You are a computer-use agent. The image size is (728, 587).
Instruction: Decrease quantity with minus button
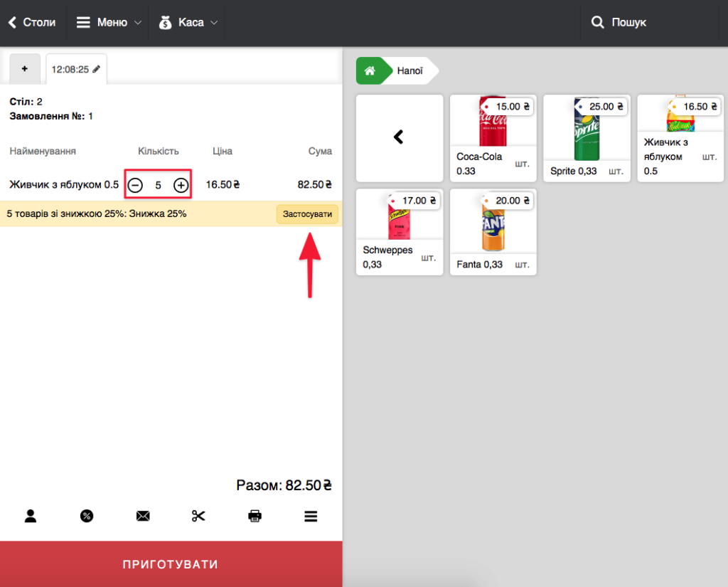coord(135,185)
